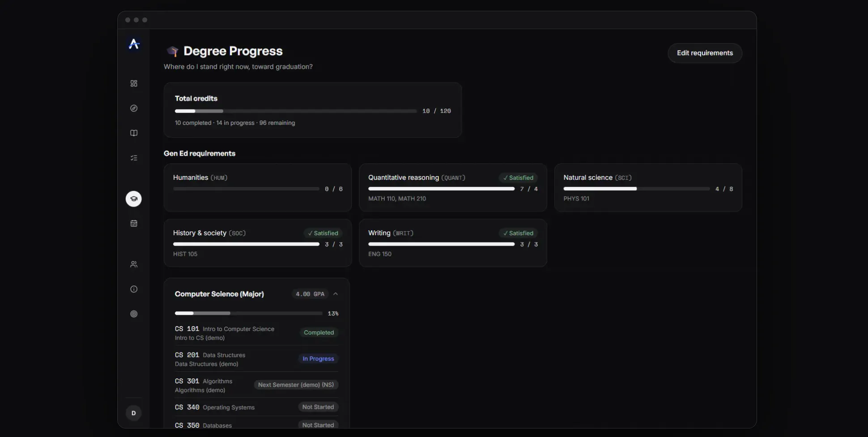This screenshot has height=437, width=868.
Task: Click the 'ENG 150' course text
Action: [x=380, y=254]
